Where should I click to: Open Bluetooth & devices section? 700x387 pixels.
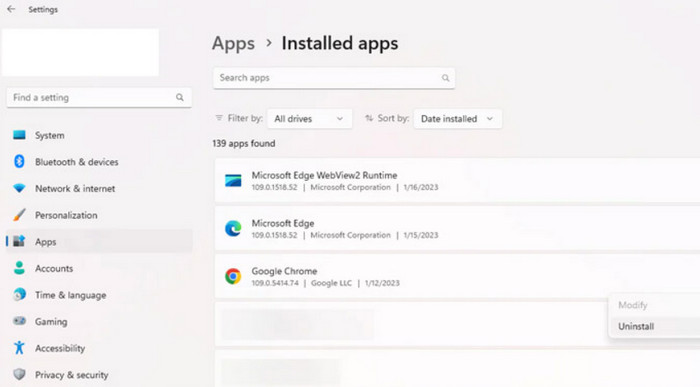pyautogui.click(x=99, y=162)
